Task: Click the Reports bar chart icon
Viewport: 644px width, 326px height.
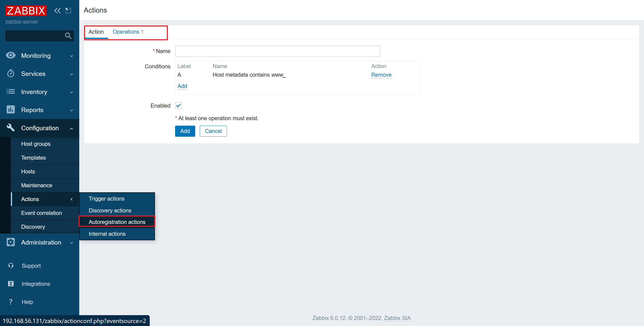Action: pyautogui.click(x=11, y=110)
